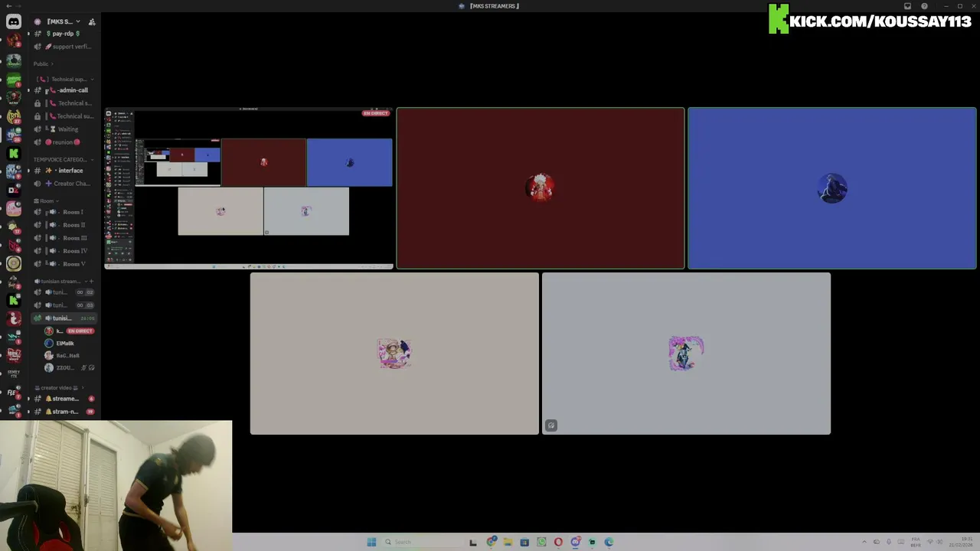
Task: Open the pay-rdp text channel
Action: 64,34
